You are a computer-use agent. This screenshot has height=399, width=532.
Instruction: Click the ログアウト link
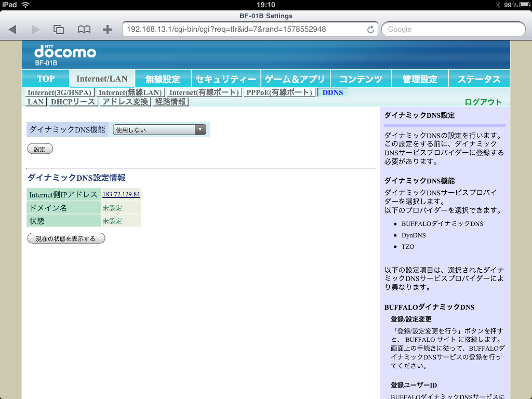tap(483, 102)
